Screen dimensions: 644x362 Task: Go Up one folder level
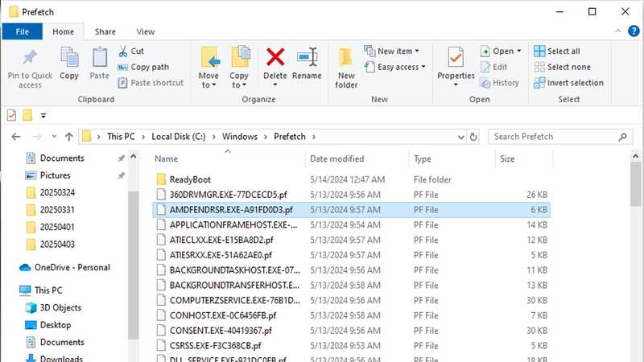pyautogui.click(x=69, y=137)
